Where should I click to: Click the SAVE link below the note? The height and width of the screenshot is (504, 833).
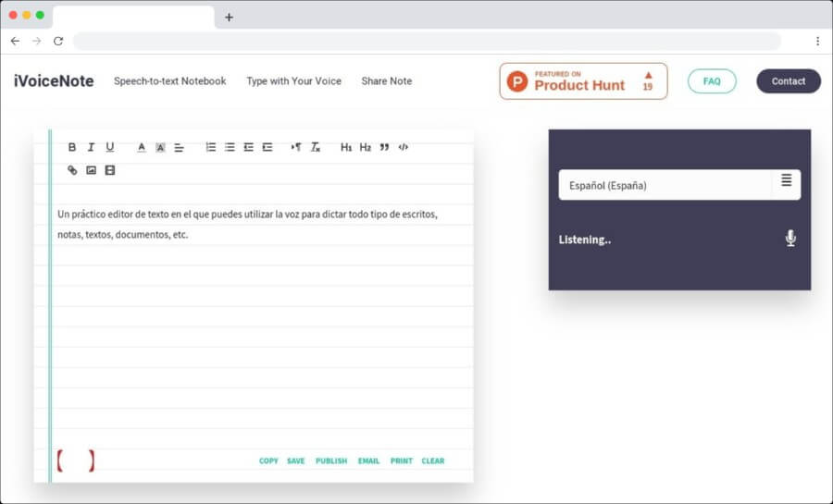coord(296,461)
